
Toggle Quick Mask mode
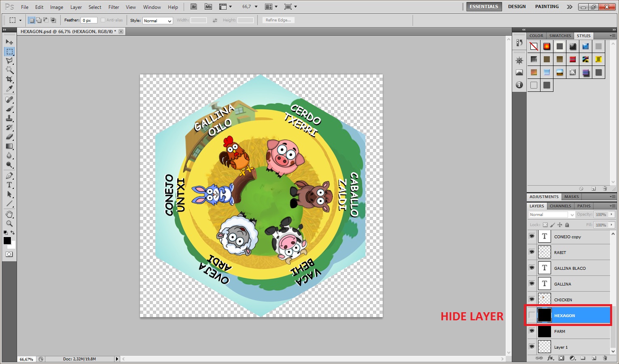(x=9, y=254)
